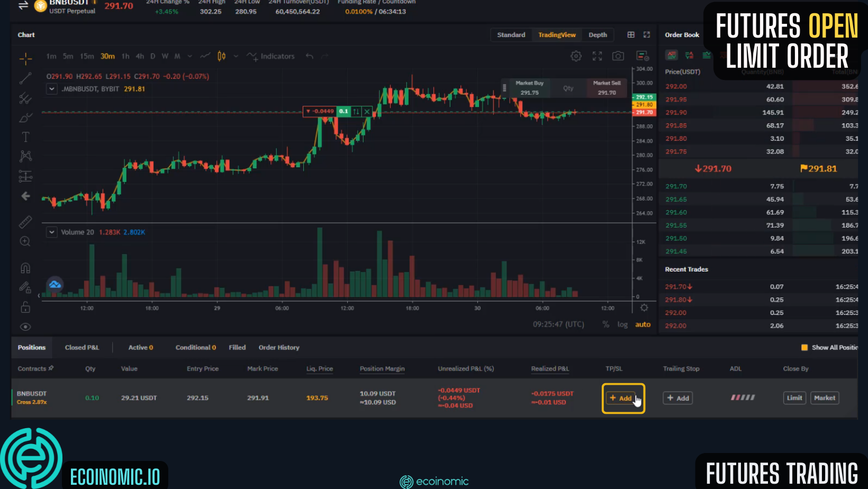Select the 1h time interval
This screenshot has height=489, width=868.
[125, 56]
